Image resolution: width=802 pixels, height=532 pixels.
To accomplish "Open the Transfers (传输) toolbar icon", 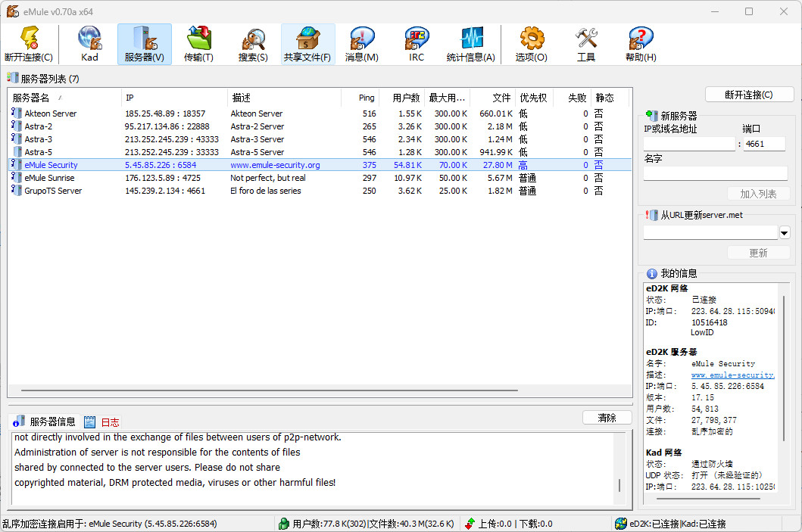I will tap(199, 44).
